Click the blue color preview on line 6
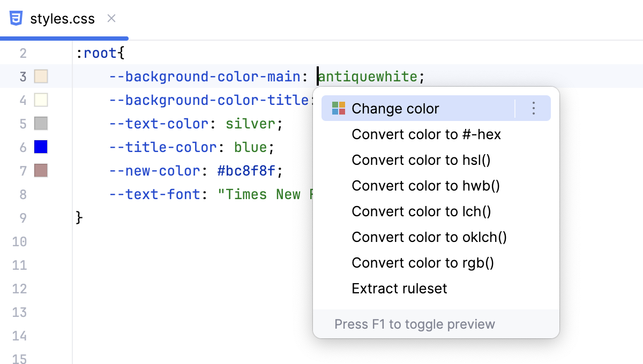The image size is (643, 364). 41,147
